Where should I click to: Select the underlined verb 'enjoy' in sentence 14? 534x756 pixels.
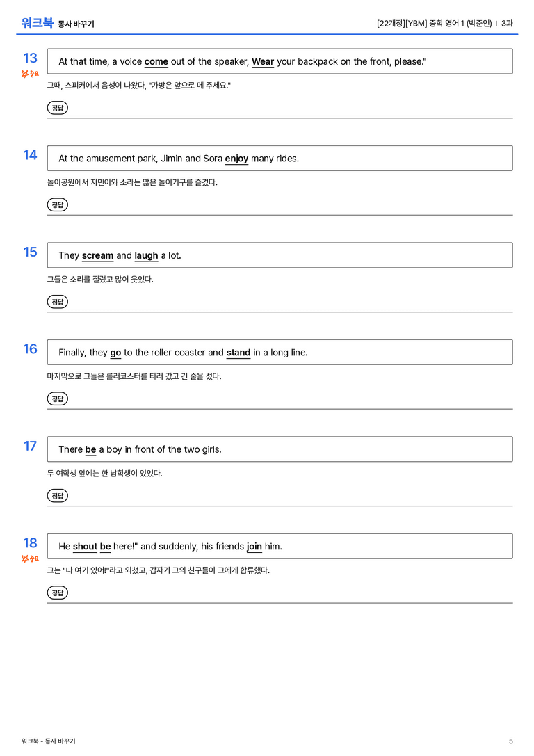pos(236,159)
